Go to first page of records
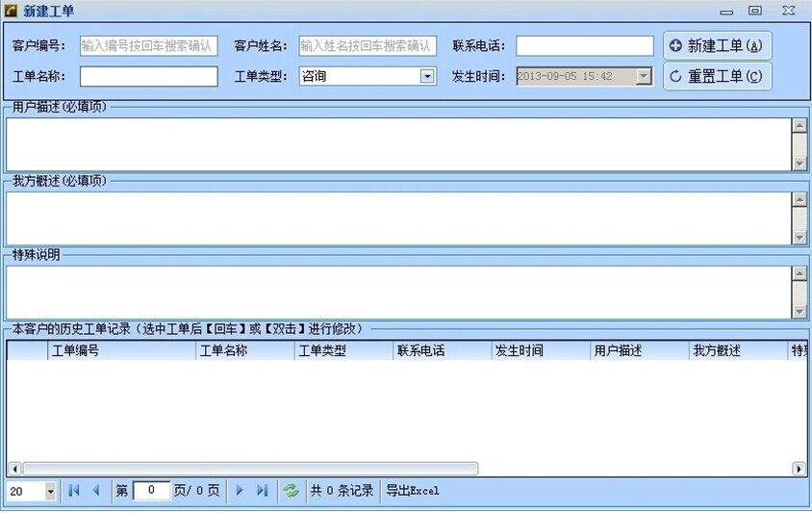Screen dimensions: 812x513 click(74, 491)
